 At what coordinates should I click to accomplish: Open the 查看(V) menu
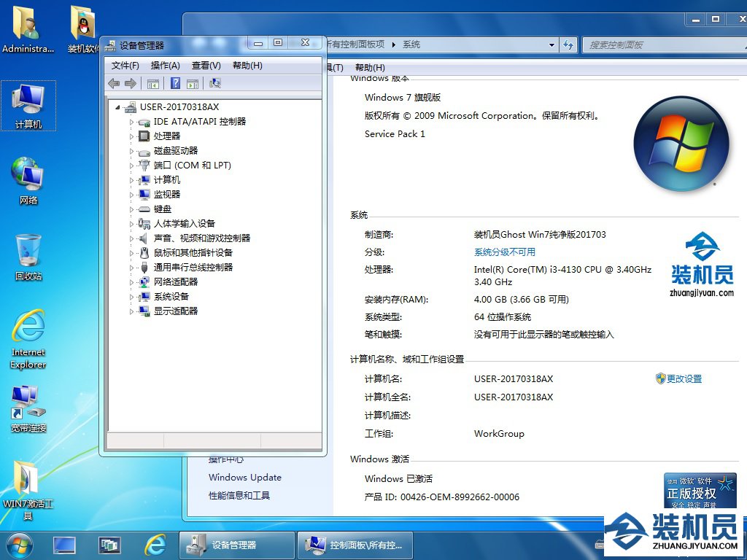pyautogui.click(x=206, y=66)
